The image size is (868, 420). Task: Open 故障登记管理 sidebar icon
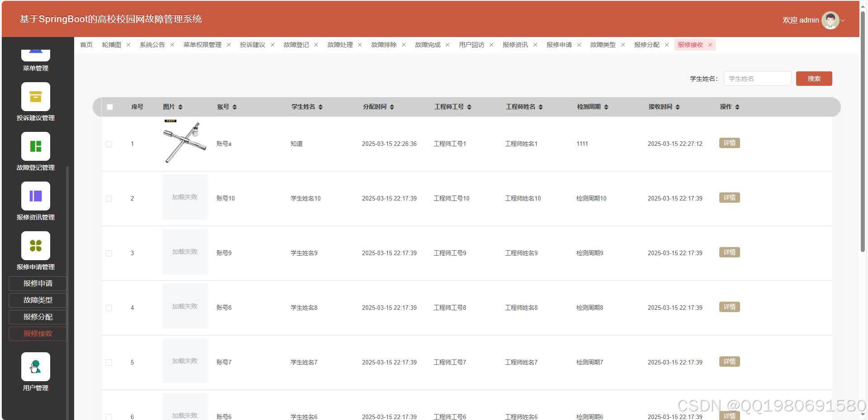point(36,146)
